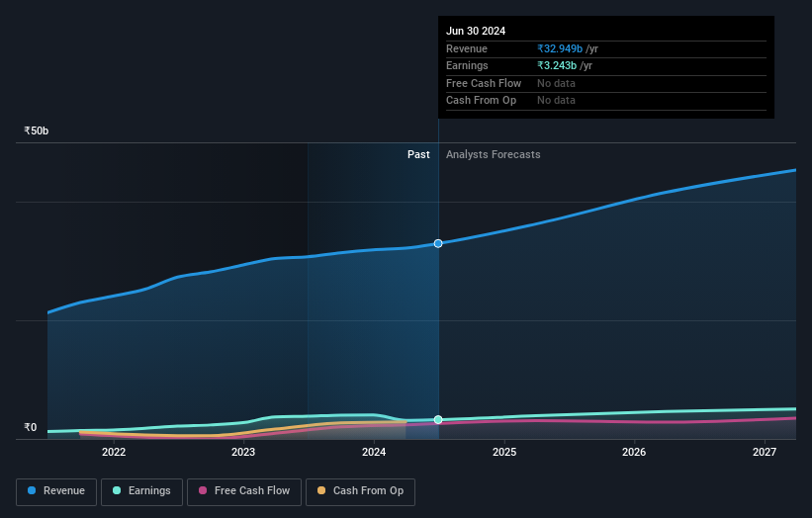This screenshot has height=518, width=812.
Task: Click the teal Earnings data point marker
Action: (438, 420)
